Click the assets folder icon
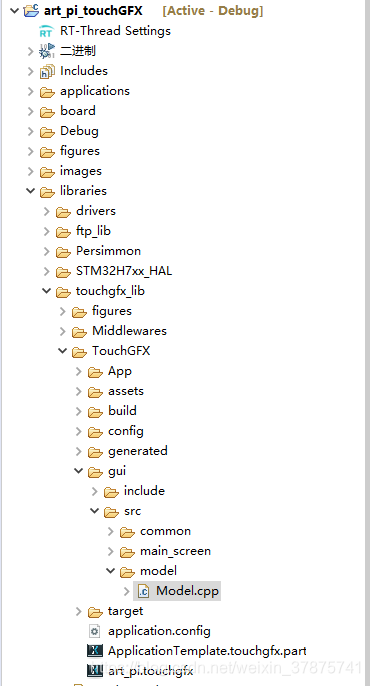 click(x=95, y=392)
